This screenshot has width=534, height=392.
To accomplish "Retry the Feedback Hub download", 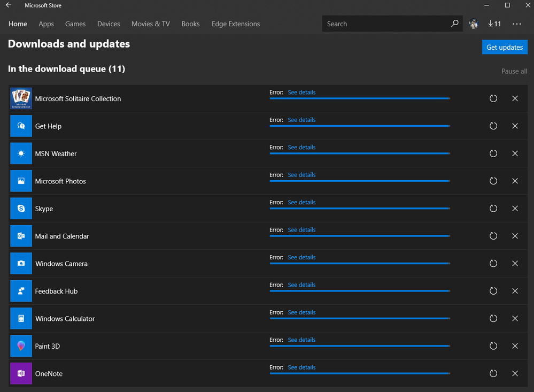I will [x=493, y=291].
